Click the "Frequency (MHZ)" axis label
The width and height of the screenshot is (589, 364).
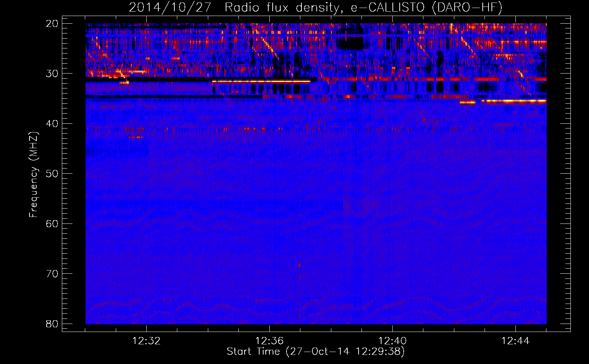pos(33,175)
